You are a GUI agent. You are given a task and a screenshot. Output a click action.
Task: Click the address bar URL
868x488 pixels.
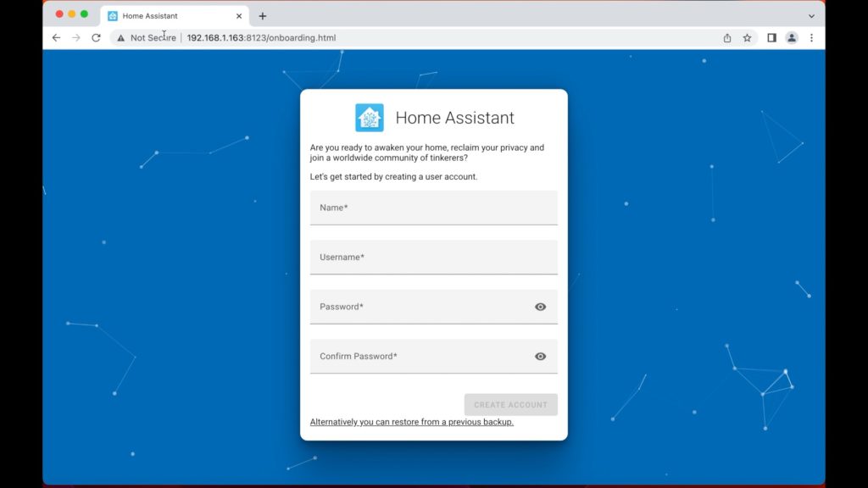261,37
